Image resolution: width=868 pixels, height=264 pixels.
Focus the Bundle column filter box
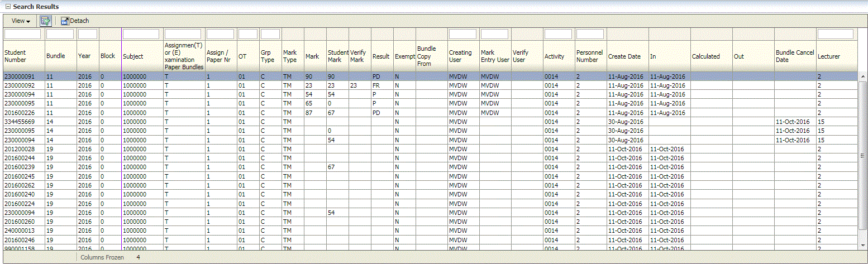(60, 34)
